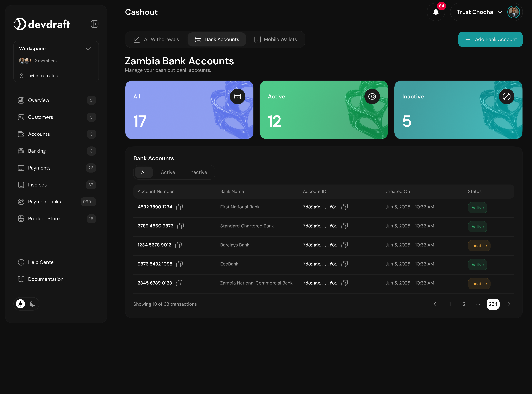Go to page 234 in pagination

(493, 304)
